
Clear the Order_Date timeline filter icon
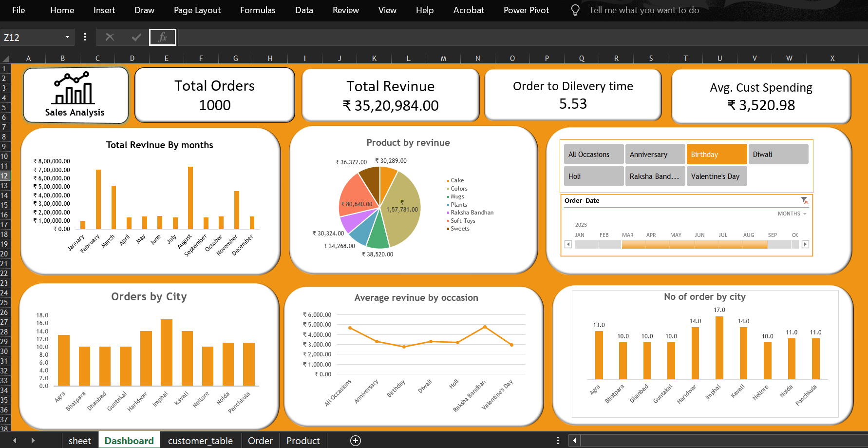click(805, 200)
